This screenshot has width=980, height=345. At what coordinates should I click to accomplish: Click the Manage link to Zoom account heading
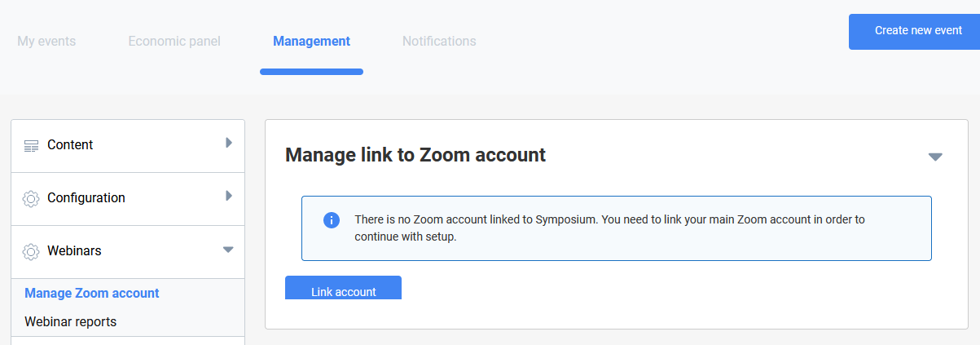pos(415,155)
